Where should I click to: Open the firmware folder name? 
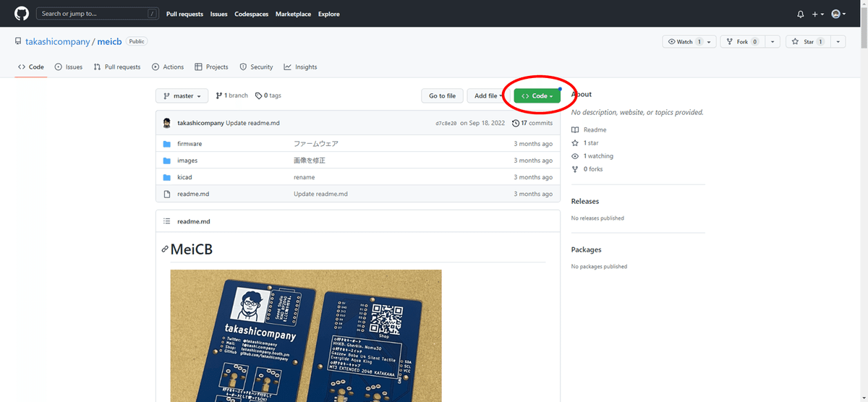190,144
